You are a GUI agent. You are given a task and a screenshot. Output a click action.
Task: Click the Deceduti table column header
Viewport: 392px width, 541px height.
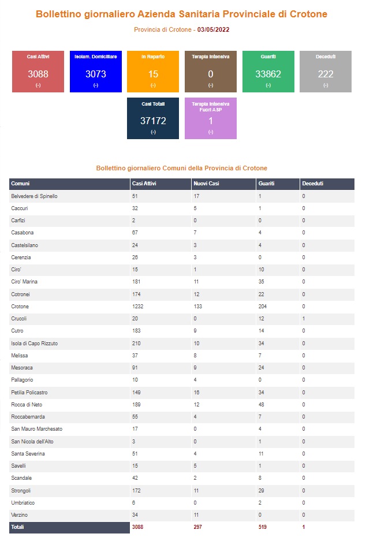[x=327, y=184]
